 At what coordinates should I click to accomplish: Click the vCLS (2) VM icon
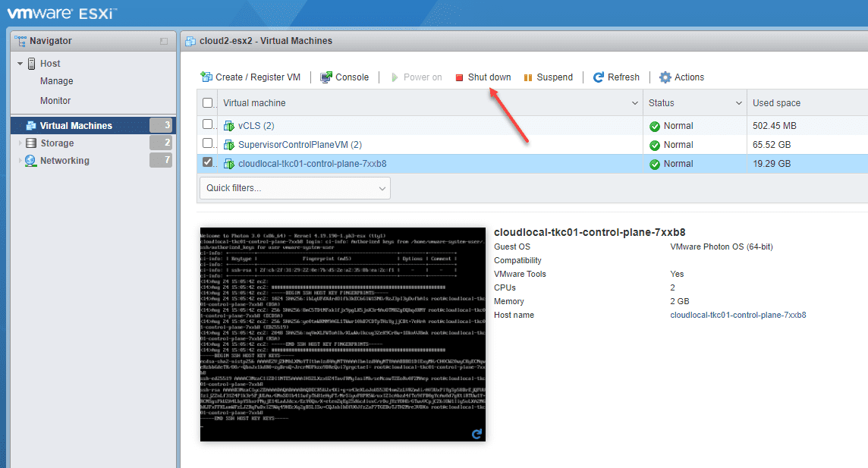(228, 126)
